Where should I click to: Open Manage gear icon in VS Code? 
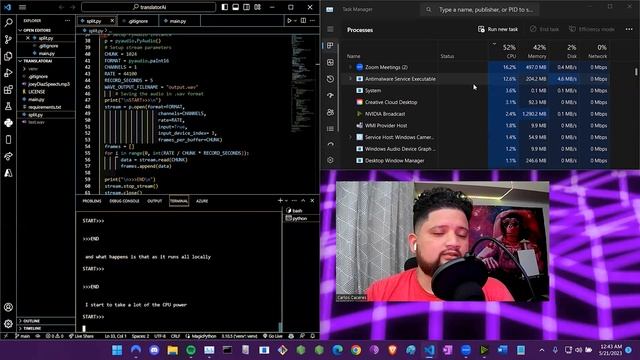(x=8, y=324)
